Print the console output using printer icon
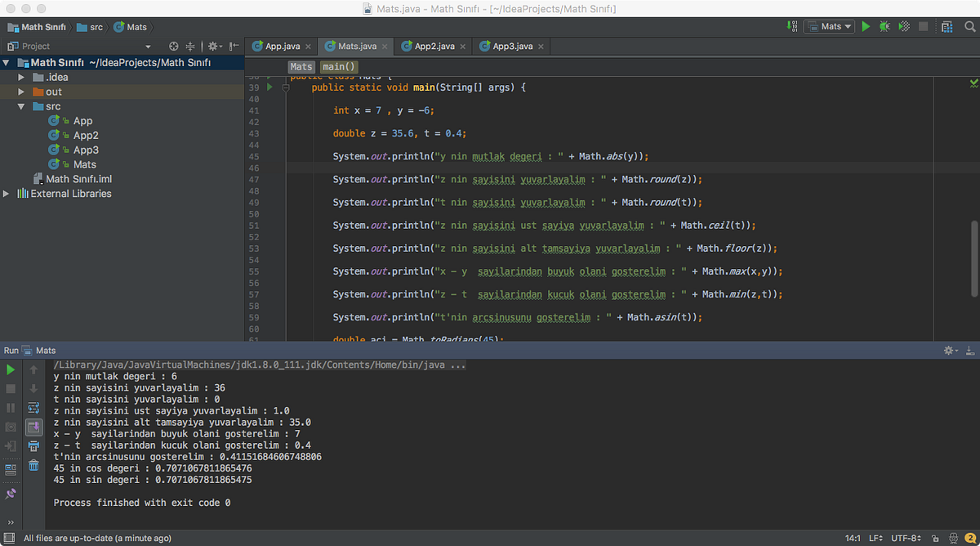Image resolution: width=980 pixels, height=546 pixels. (x=33, y=446)
